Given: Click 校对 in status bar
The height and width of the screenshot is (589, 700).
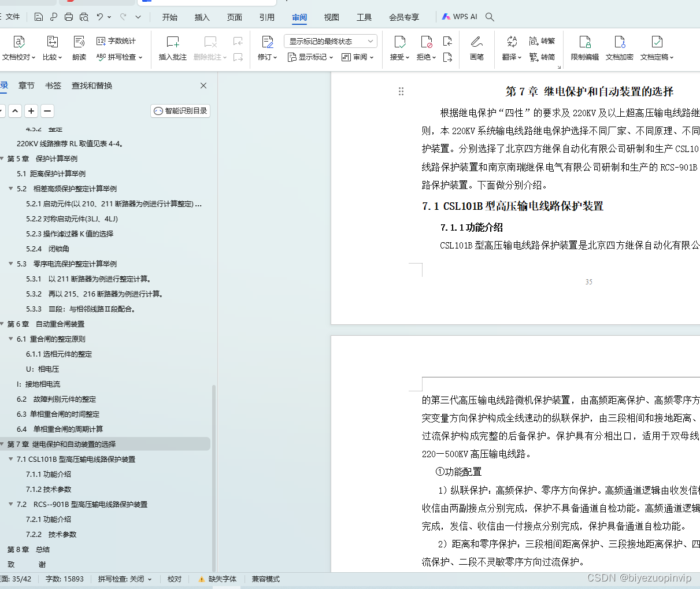Looking at the screenshot, I should pos(175,579).
